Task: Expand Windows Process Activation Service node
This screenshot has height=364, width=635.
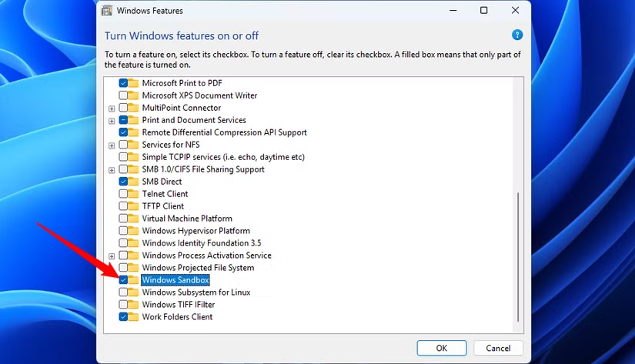Action: 112,255
